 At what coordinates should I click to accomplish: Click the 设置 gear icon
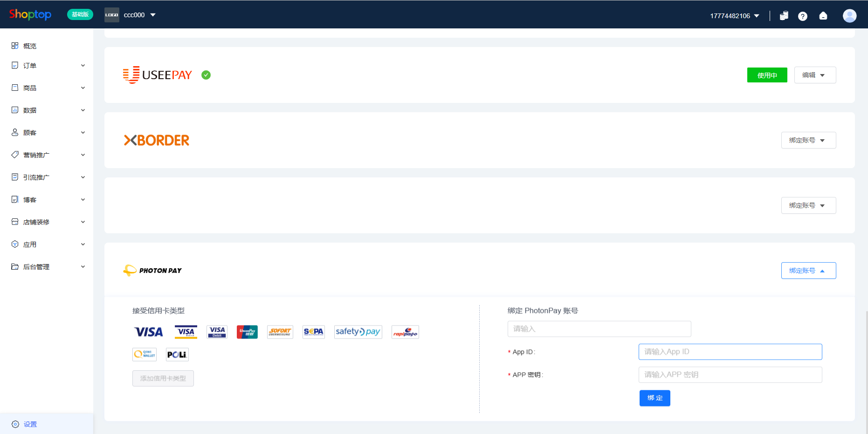tap(15, 424)
